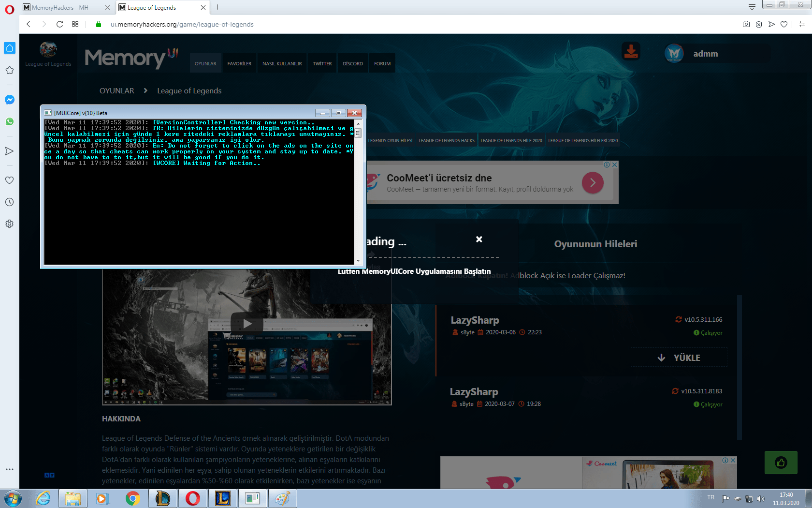Open Easy Setup sliders icon
The height and width of the screenshot is (508, 812).
[802, 24]
